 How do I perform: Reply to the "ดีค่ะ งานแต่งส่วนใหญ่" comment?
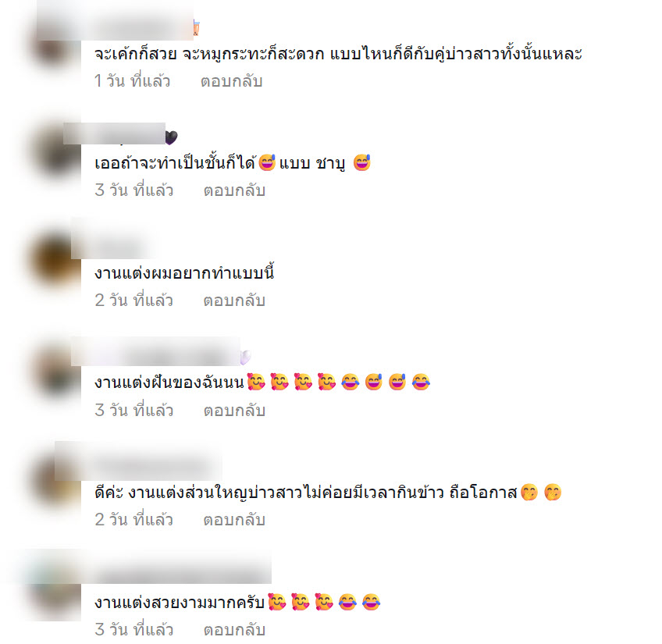click(234, 519)
